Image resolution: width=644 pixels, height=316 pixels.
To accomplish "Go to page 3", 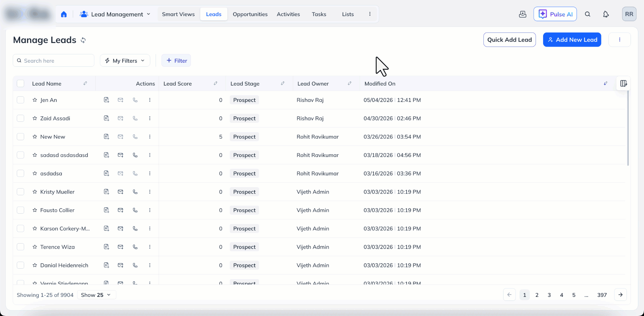I will [549, 295].
